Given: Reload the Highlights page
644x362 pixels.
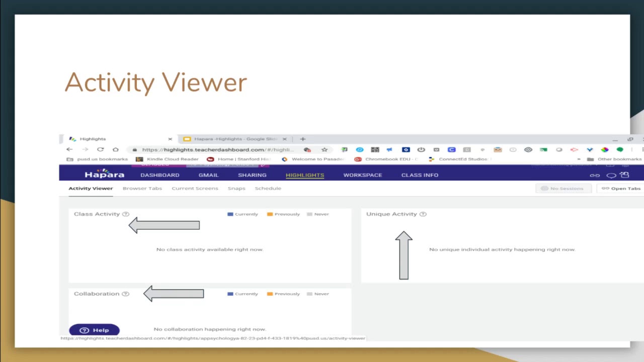Looking at the screenshot, I should click(x=101, y=149).
